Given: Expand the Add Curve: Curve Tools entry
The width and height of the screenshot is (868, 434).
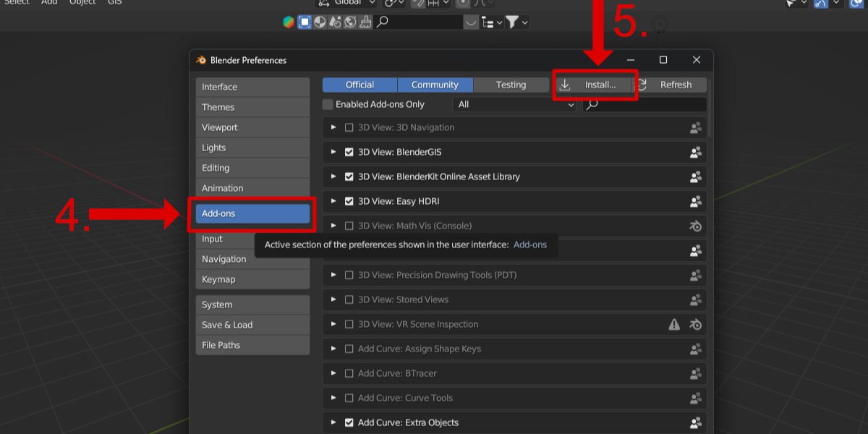Looking at the screenshot, I should coord(333,398).
